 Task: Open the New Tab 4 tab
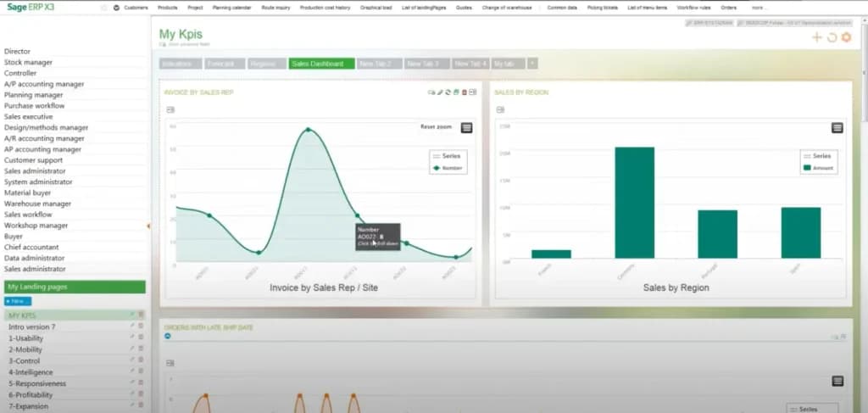(x=471, y=64)
